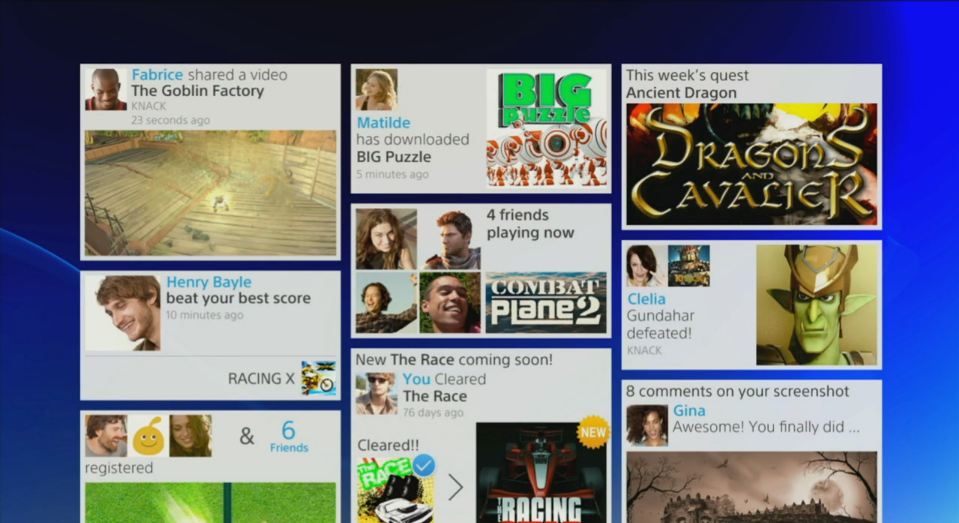Click the Racing X game icon

(318, 378)
